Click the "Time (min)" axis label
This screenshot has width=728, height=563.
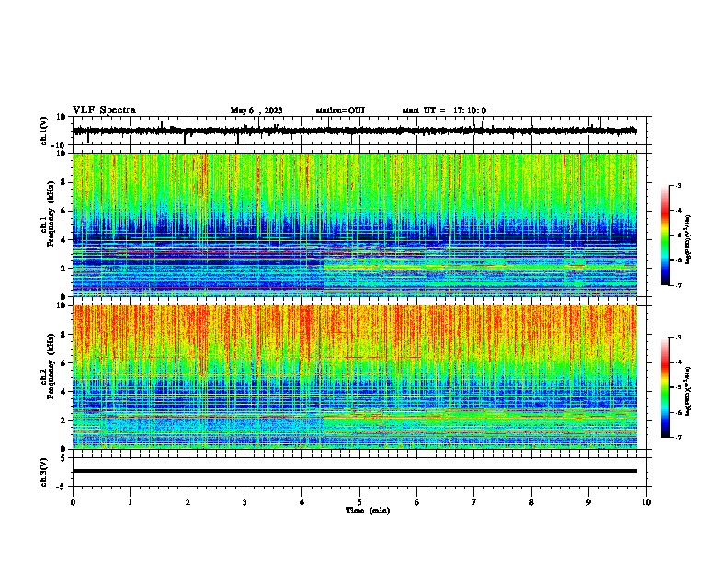pos(368,511)
